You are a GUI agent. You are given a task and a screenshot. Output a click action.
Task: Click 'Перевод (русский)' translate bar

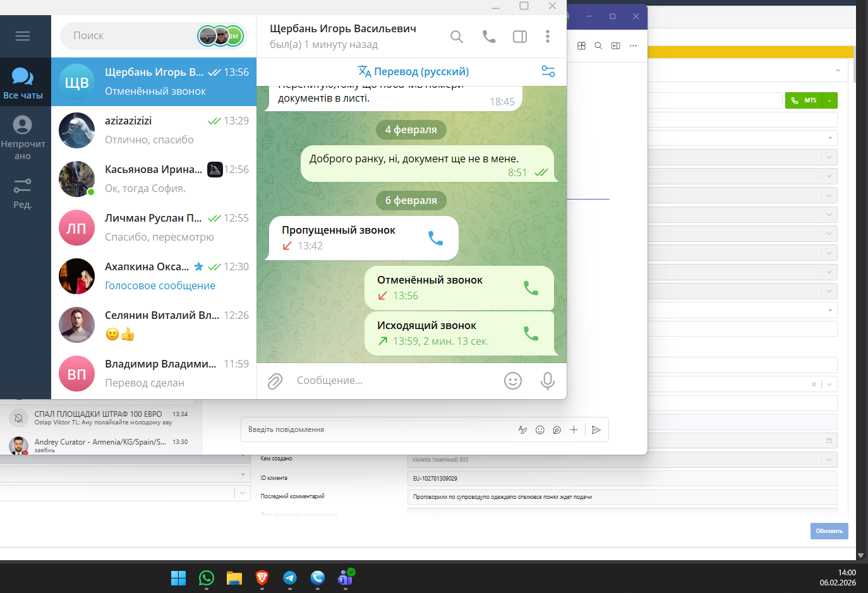click(x=413, y=71)
